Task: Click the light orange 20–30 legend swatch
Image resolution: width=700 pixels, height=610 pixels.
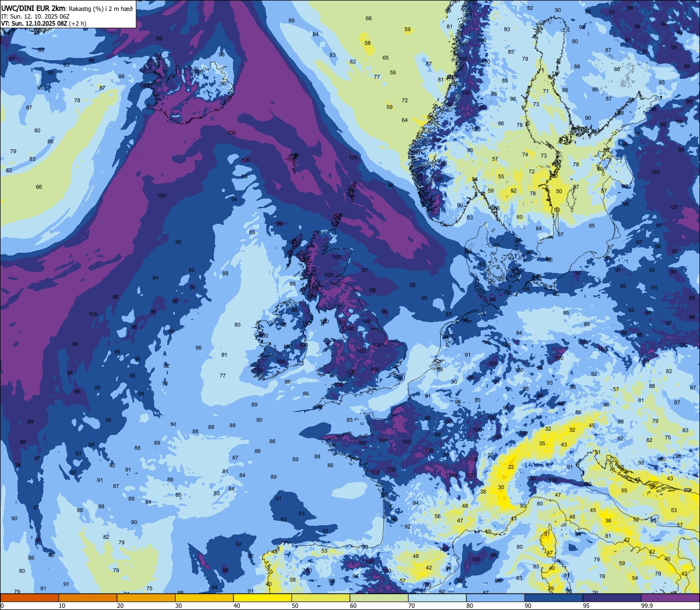Action: pos(146,598)
